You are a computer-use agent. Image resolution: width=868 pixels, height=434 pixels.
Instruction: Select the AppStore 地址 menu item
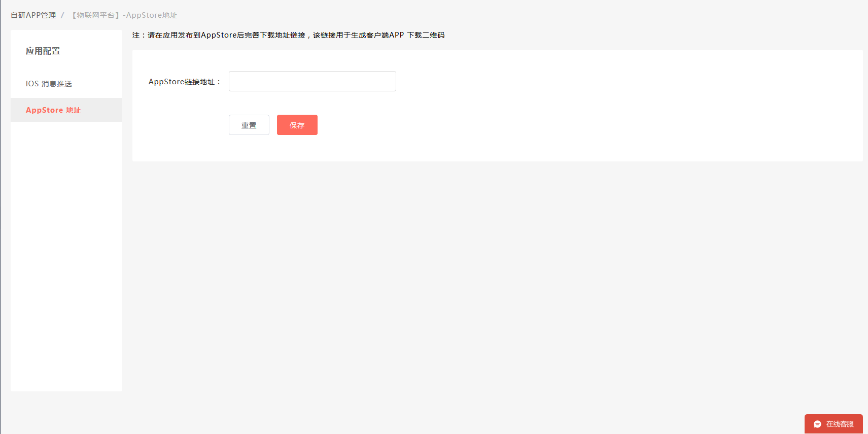66,110
